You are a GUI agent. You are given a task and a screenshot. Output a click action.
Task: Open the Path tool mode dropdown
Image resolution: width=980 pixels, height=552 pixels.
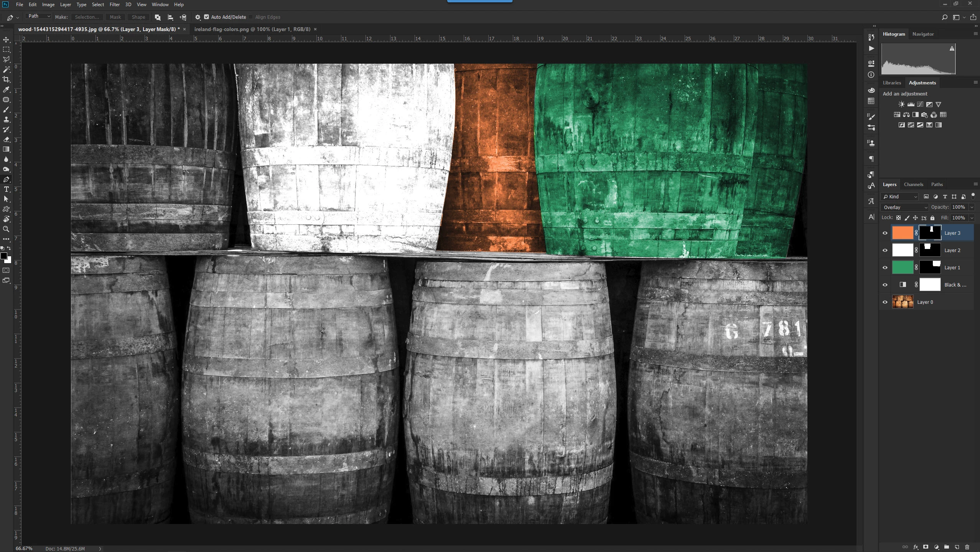tap(38, 16)
